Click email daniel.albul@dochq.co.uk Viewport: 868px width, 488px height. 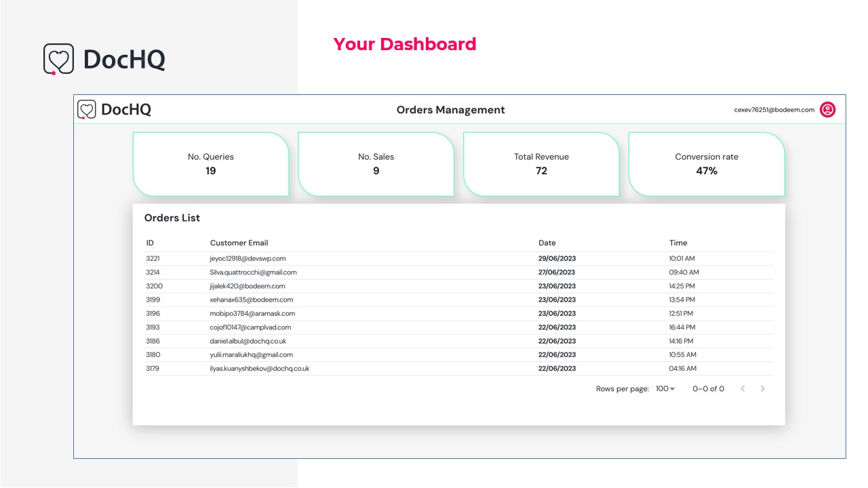pos(248,341)
